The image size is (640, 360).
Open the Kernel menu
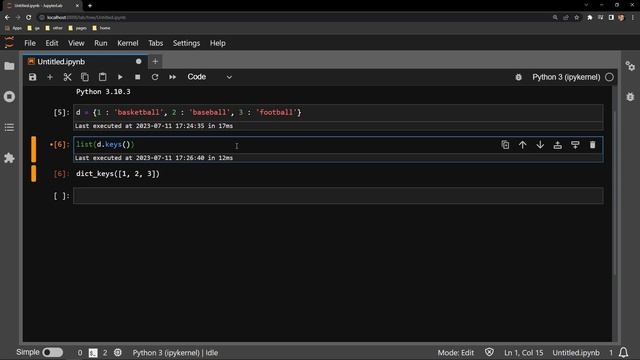click(128, 43)
